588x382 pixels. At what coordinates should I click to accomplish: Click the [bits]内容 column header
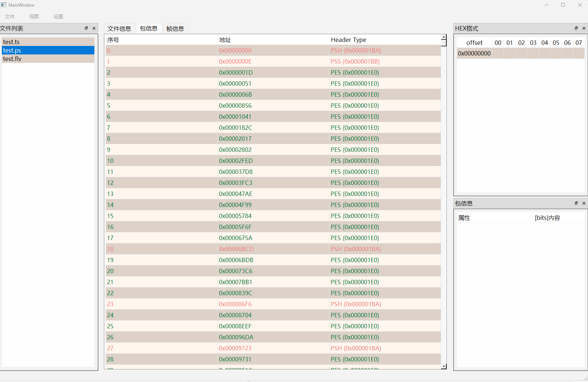click(558, 218)
